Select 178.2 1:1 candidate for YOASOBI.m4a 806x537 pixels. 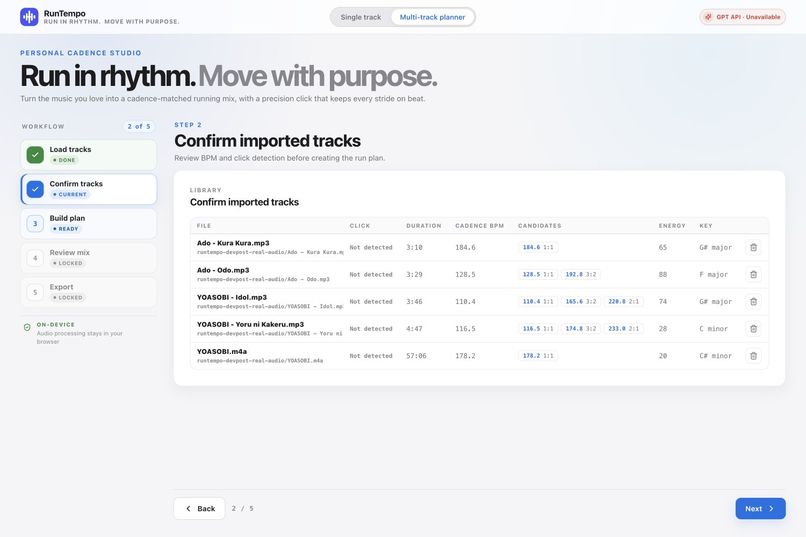point(538,356)
